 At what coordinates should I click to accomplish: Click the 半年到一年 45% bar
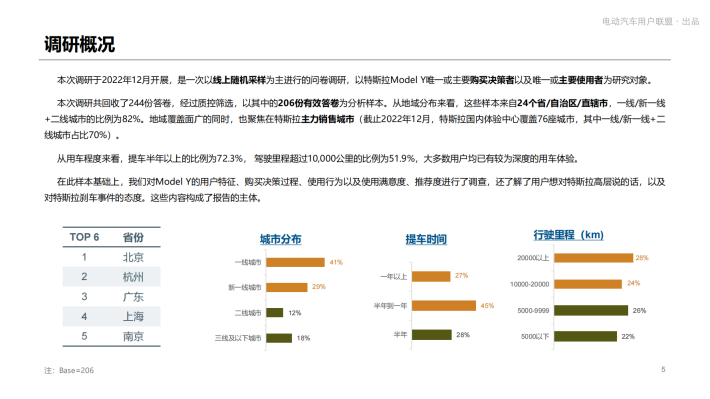[x=444, y=305]
